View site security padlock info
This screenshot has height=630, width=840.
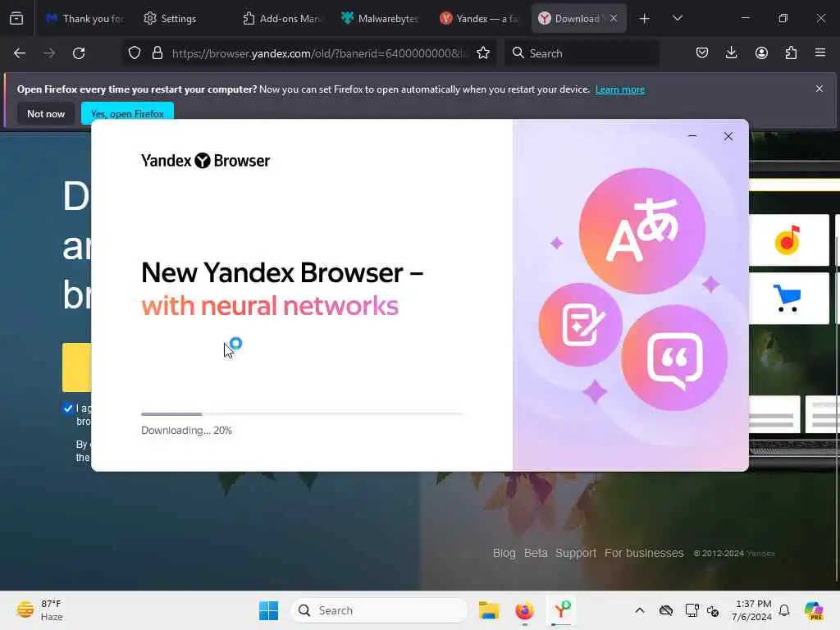click(x=157, y=53)
